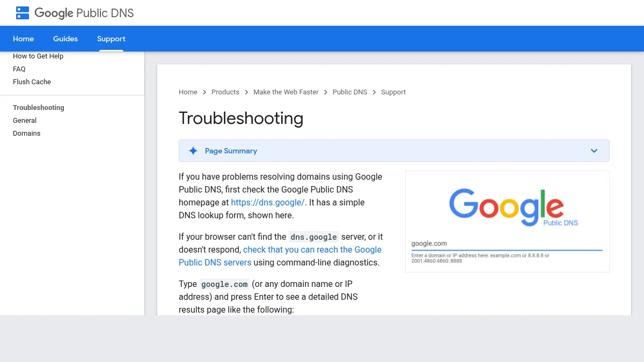The width and height of the screenshot is (644, 362).
Task: Click breadcrumb chevron between Home and Products
Action: 204,92
